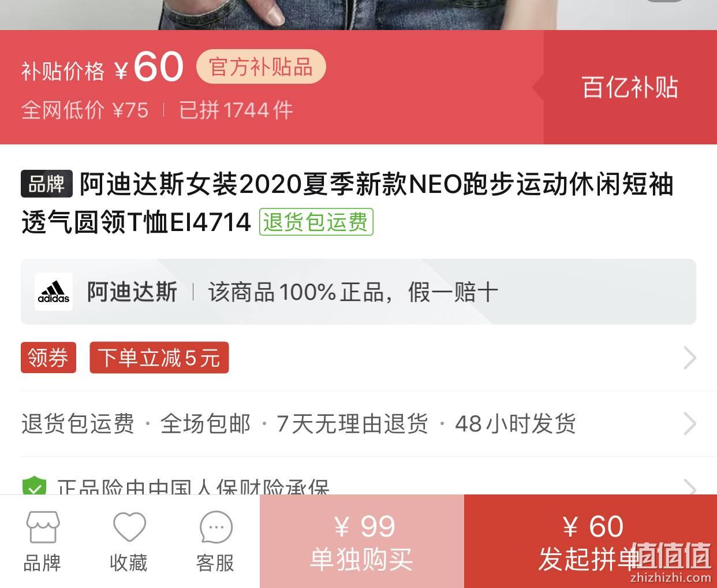717x588 pixels.
Task: Tap the product photo at top
Action: (x=358, y=15)
